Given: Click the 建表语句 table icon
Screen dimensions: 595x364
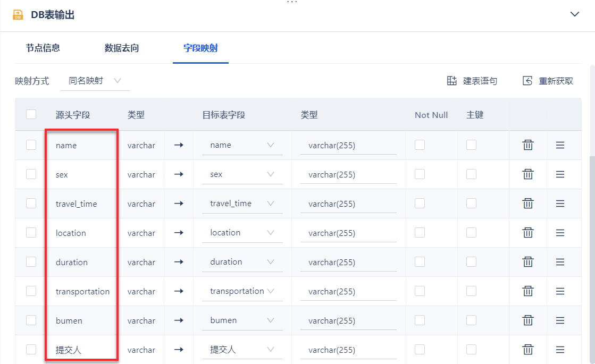Looking at the screenshot, I should [x=451, y=81].
